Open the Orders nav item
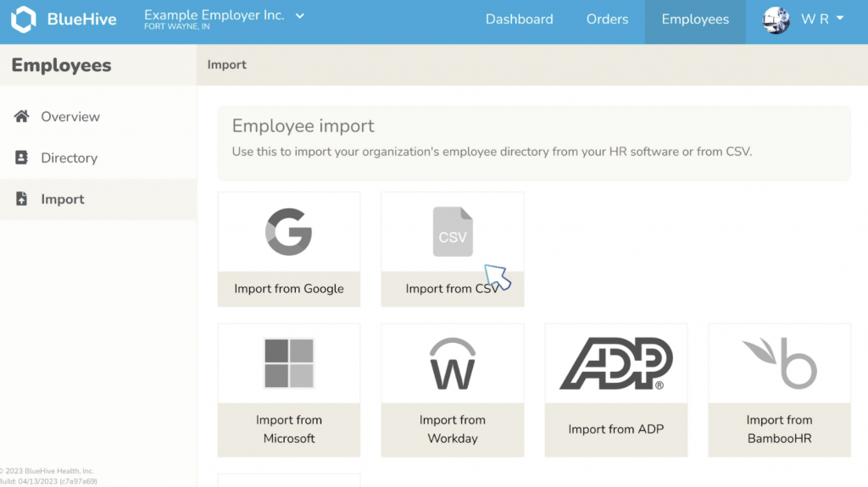 [x=607, y=19]
